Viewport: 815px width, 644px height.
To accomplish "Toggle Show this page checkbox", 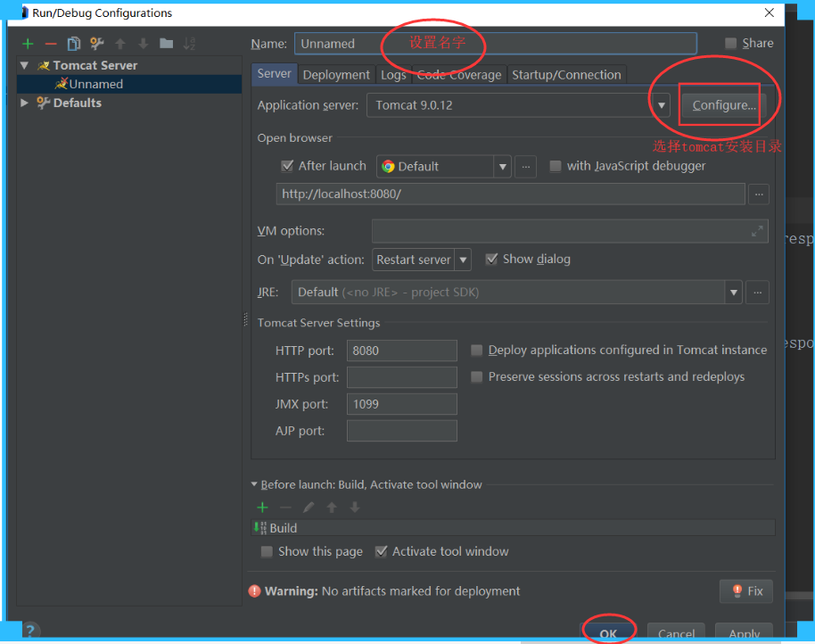I will click(x=267, y=551).
